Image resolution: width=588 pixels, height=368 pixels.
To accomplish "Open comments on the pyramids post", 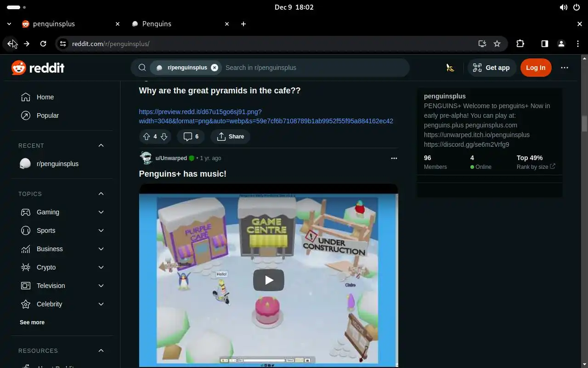I will point(191,136).
